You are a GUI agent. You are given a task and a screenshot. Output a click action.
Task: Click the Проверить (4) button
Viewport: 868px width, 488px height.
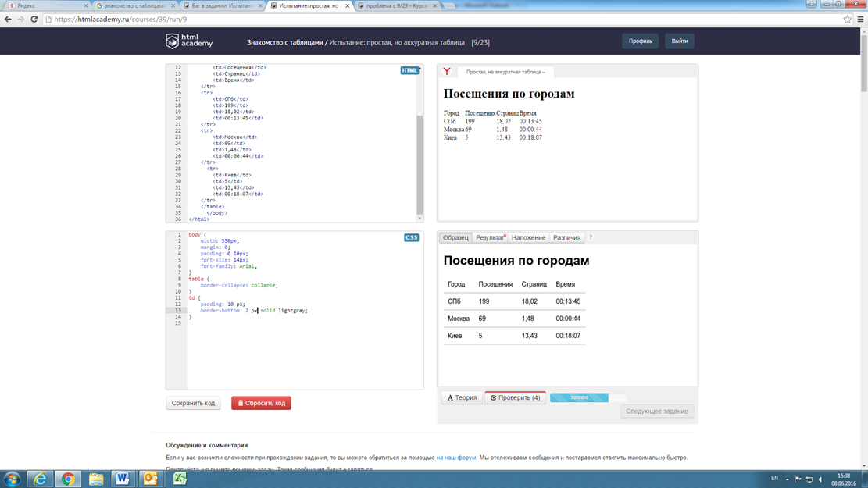pos(516,397)
